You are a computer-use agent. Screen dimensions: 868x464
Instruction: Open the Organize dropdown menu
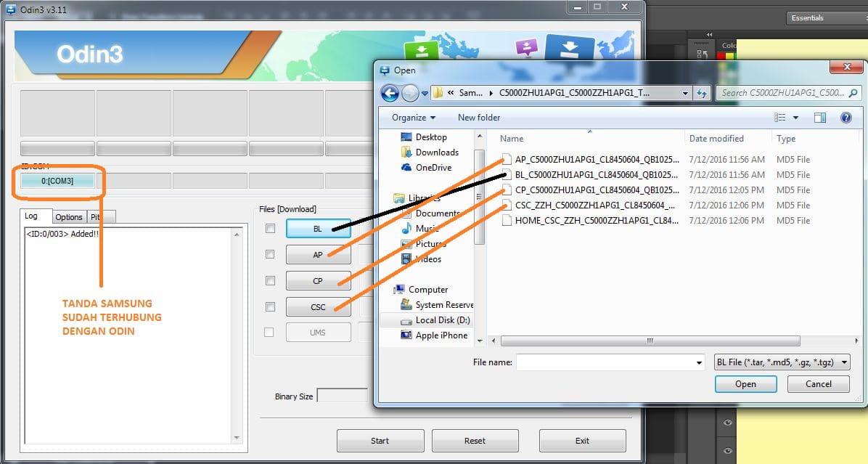(414, 118)
